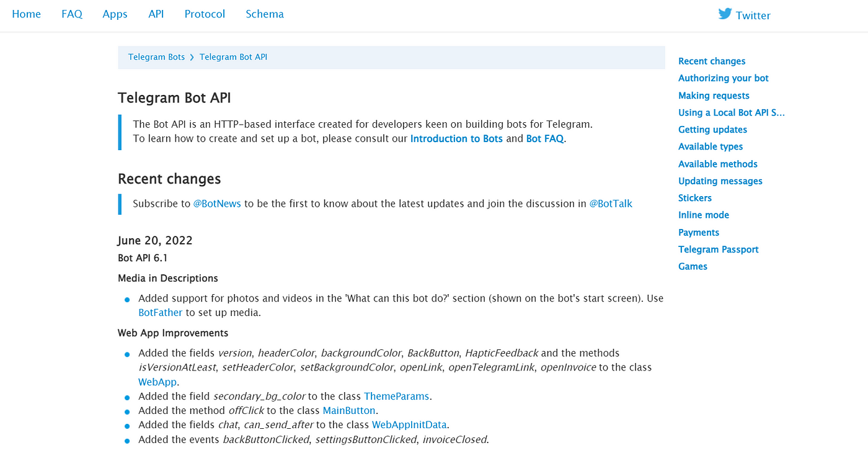Jump to Making requests section
This screenshot has width=868, height=453.
(x=714, y=96)
